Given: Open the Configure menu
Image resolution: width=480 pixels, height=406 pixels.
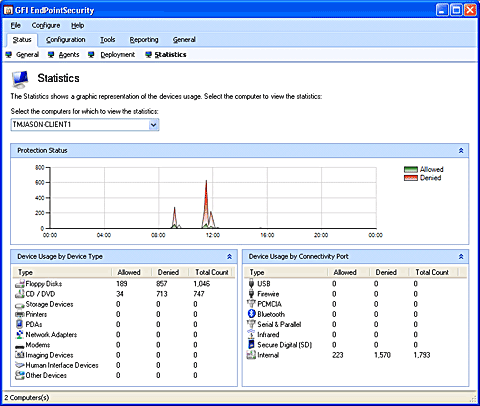Looking at the screenshot, I should [46, 25].
